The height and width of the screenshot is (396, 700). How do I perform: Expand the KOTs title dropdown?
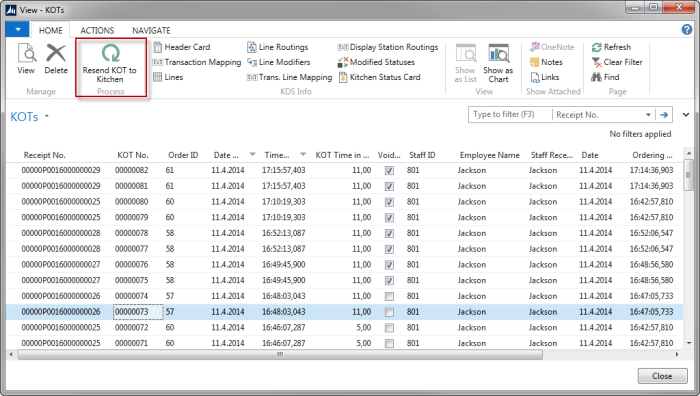click(46, 117)
